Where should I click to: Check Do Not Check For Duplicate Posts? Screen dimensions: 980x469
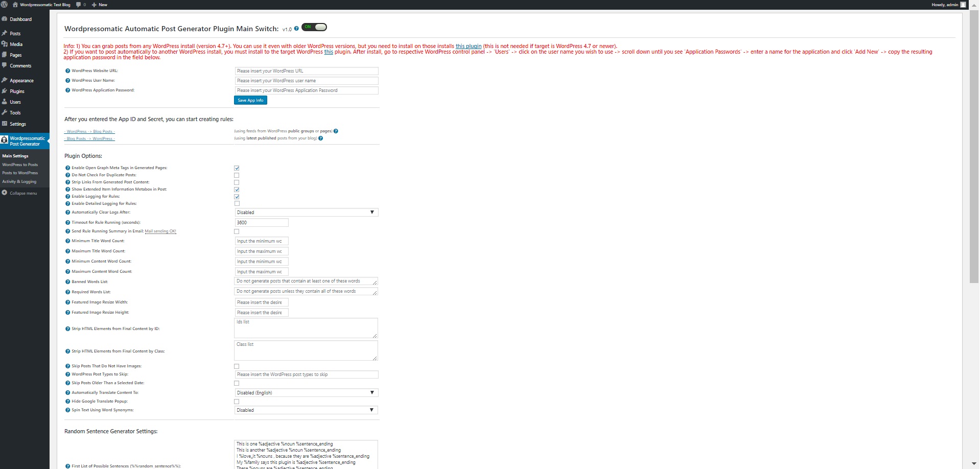237,175
